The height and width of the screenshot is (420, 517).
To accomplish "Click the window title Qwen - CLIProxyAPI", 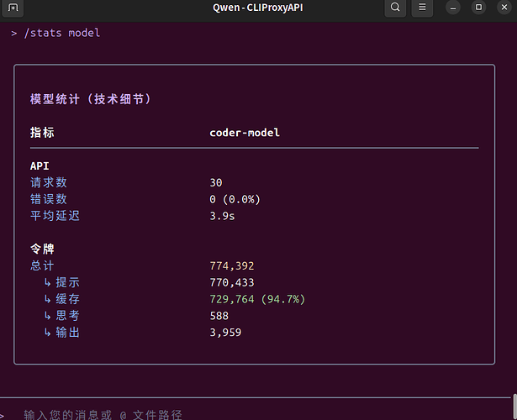I will pos(258,8).
